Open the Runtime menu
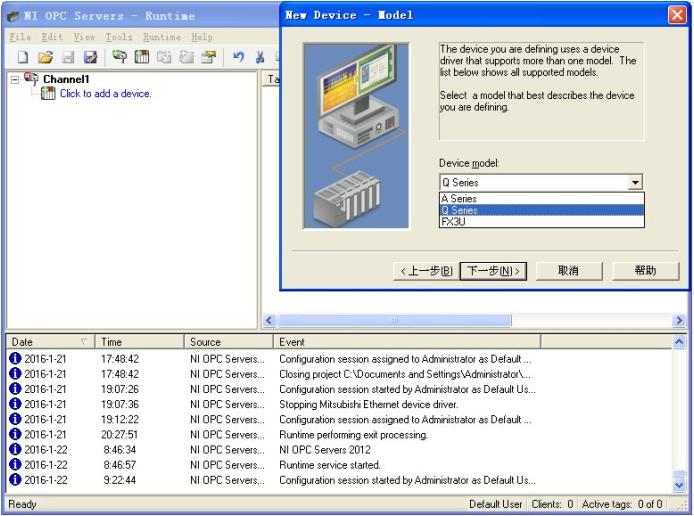The height and width of the screenshot is (516, 694). coord(162,37)
